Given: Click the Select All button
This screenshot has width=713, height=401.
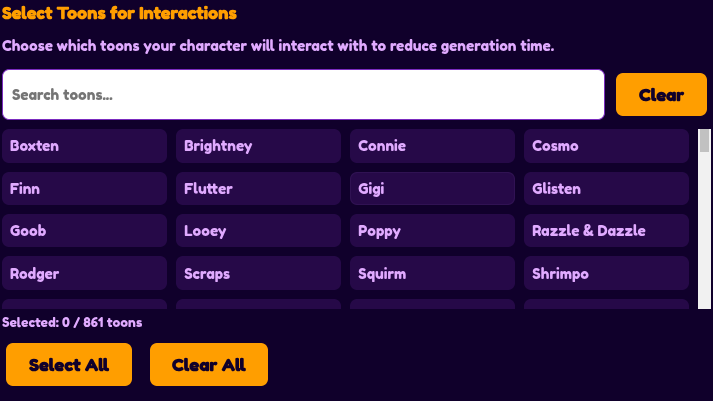Looking at the screenshot, I should [x=69, y=365].
